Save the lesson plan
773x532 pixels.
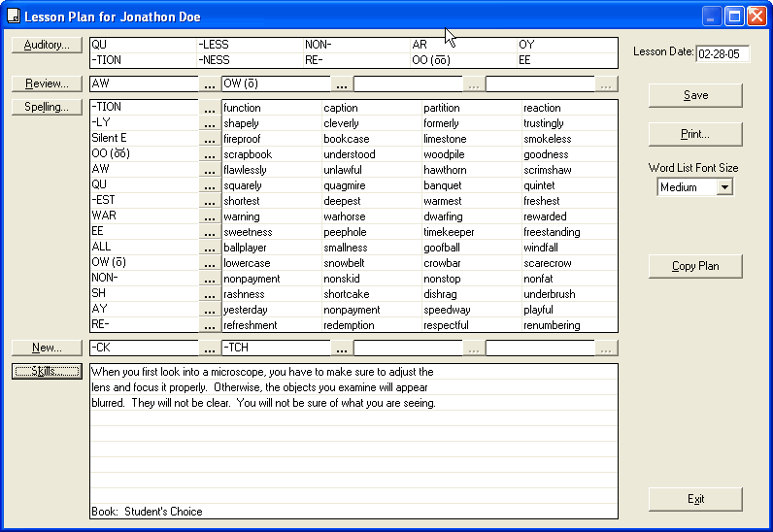695,95
